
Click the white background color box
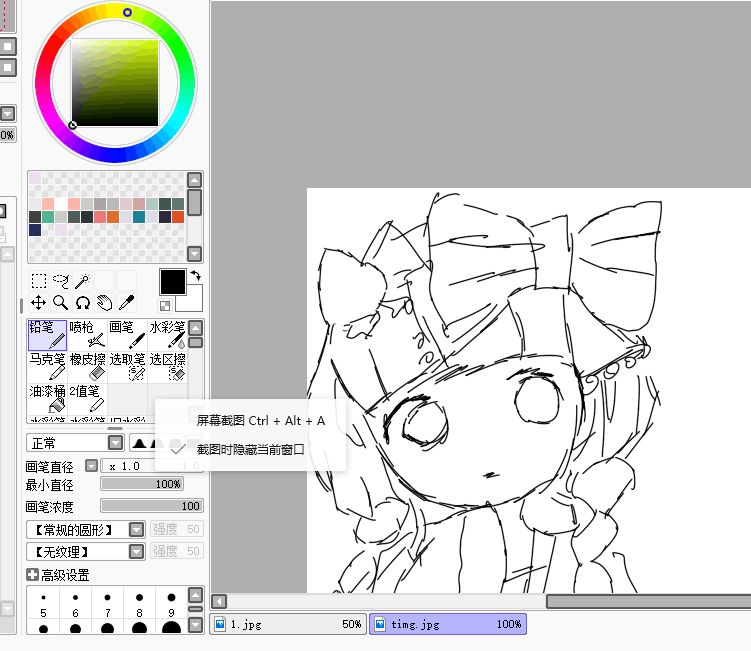click(192, 302)
